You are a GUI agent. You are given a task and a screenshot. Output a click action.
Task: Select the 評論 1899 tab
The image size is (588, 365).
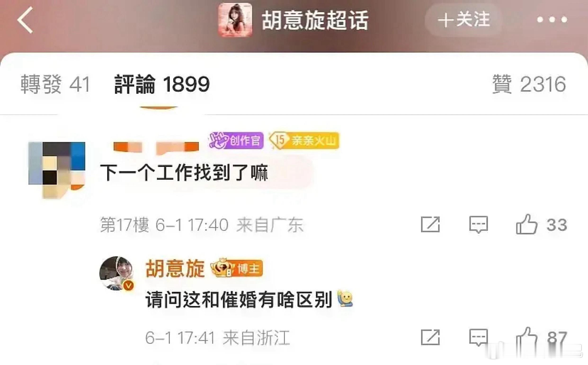pyautogui.click(x=162, y=84)
